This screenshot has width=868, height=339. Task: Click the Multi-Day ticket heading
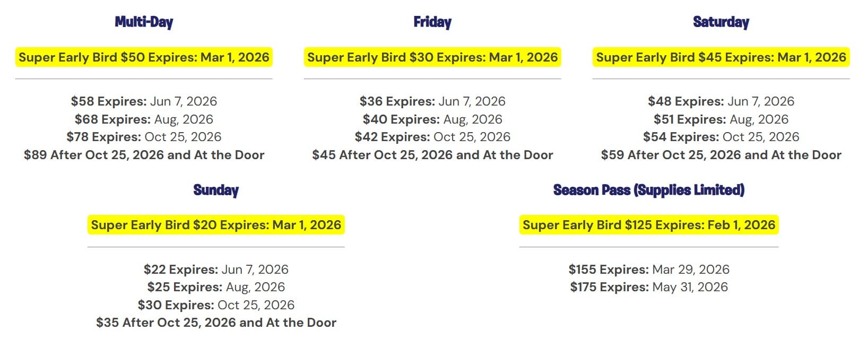click(x=144, y=22)
